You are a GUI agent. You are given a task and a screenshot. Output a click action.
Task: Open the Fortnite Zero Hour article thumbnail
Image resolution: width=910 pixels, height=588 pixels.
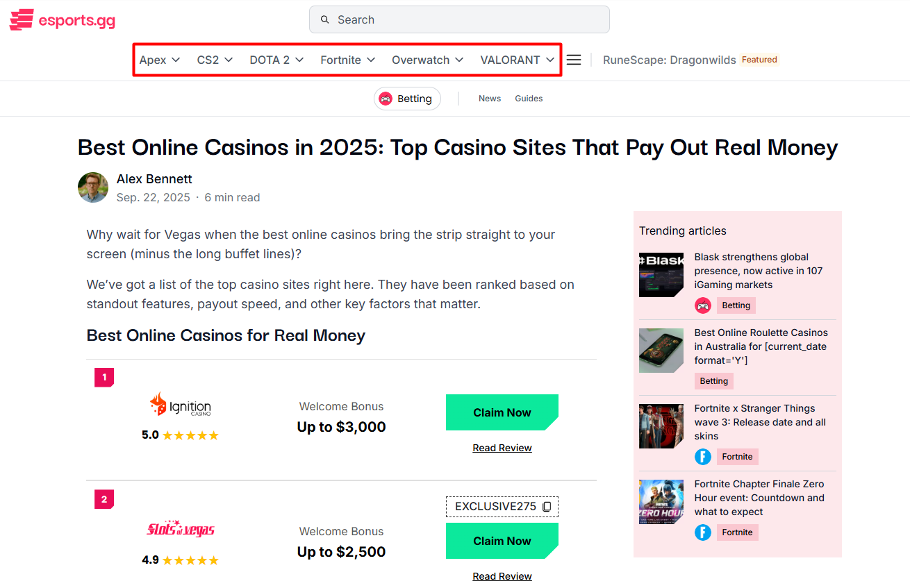pos(661,501)
